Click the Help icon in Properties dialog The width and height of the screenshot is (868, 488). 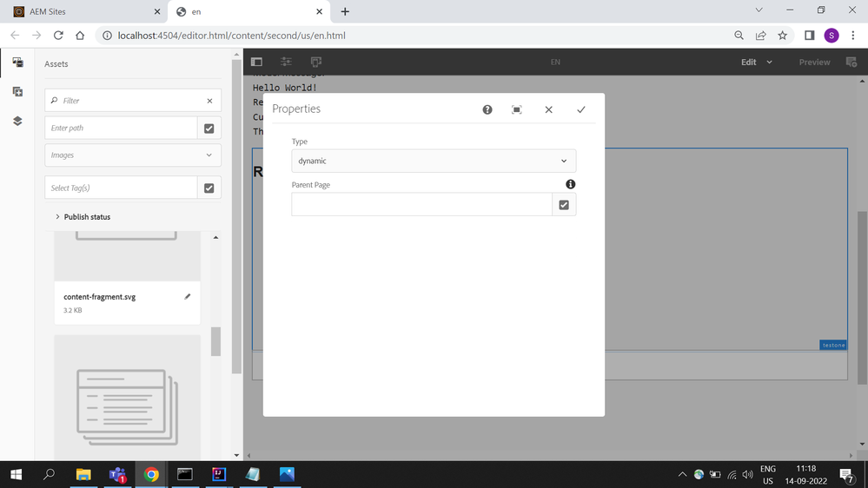click(x=487, y=109)
